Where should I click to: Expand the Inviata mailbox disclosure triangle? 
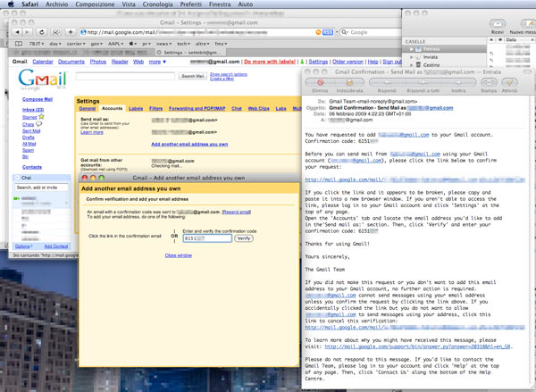[412, 57]
